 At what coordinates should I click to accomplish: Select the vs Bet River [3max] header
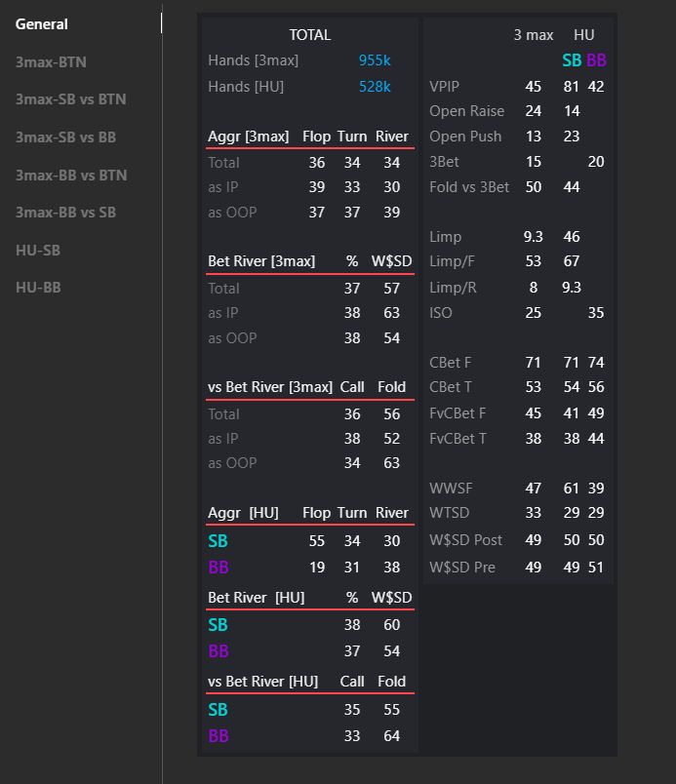coord(270,387)
